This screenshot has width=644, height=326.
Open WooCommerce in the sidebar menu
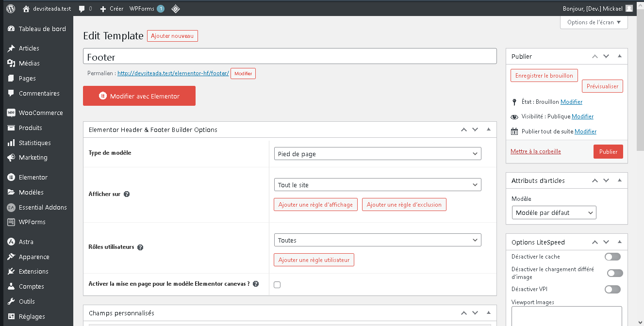point(41,113)
